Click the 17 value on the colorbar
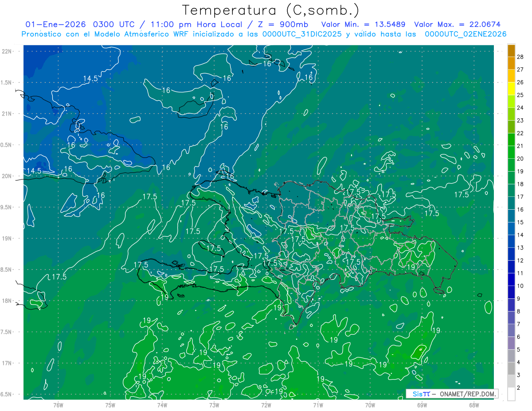 (x=520, y=197)
